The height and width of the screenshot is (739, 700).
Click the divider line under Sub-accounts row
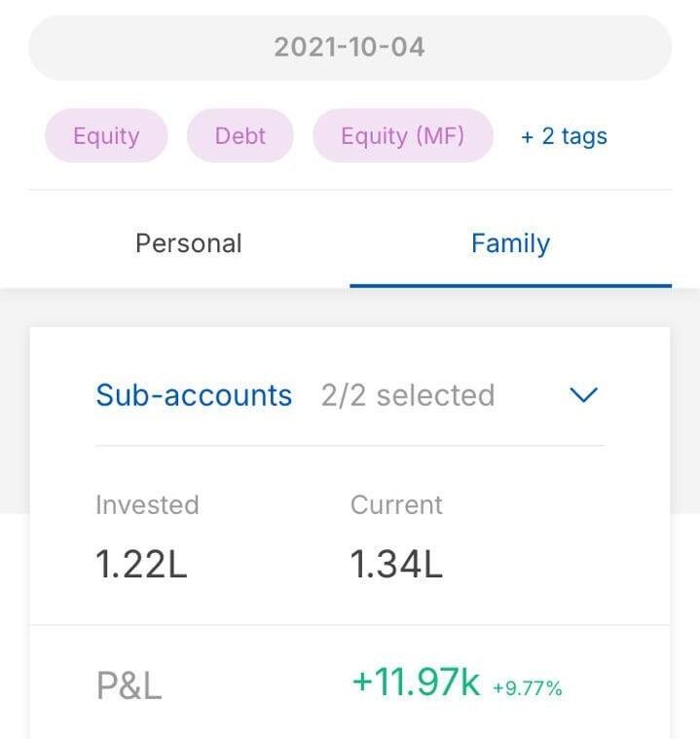click(350, 446)
